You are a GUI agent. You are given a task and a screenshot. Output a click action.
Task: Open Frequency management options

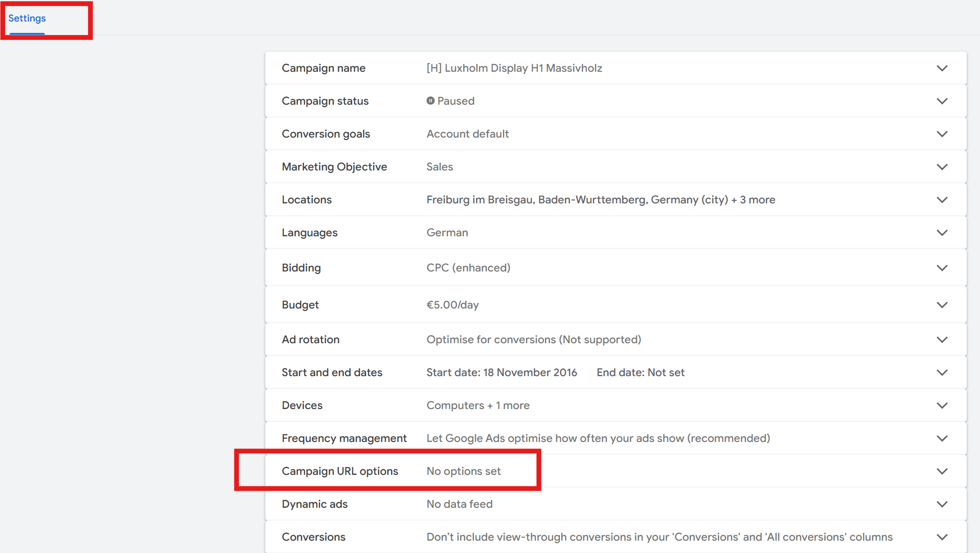coord(942,438)
